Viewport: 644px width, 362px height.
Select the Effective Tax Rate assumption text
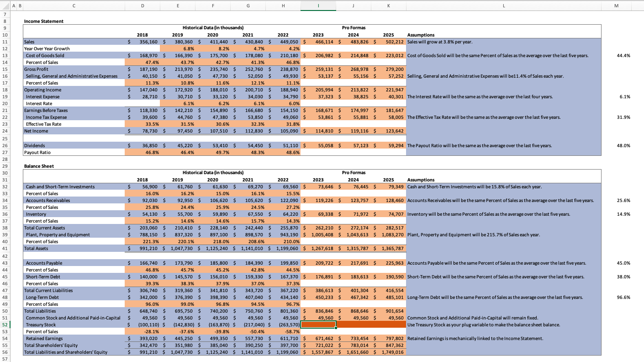(x=484, y=117)
